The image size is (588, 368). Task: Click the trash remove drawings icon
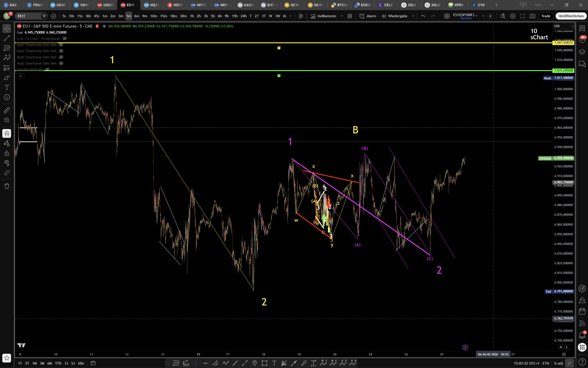coord(7,186)
